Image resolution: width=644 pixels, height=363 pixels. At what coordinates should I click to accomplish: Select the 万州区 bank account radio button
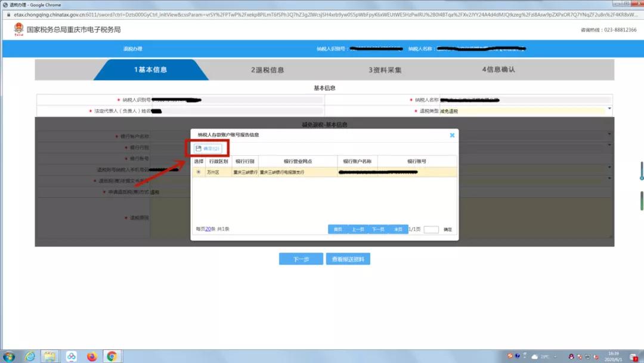tap(199, 173)
